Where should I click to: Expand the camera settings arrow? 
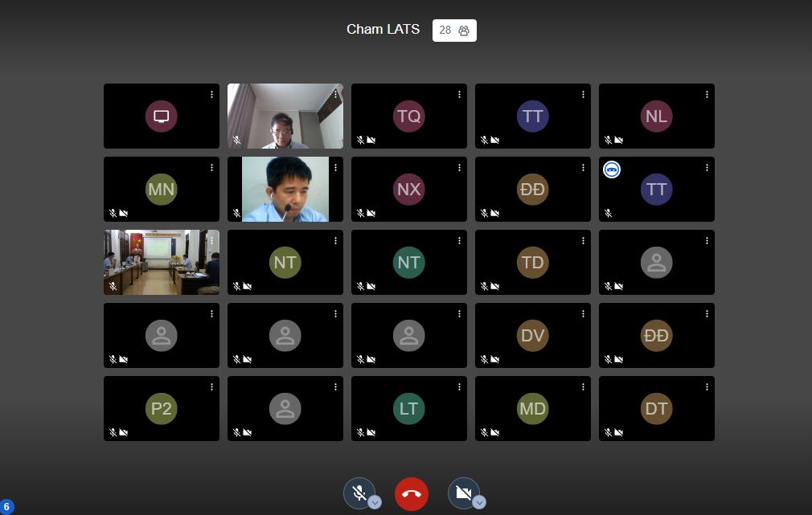(479, 502)
